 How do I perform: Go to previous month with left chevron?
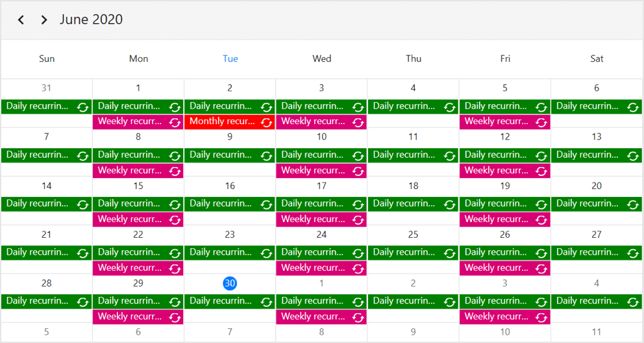click(x=21, y=19)
